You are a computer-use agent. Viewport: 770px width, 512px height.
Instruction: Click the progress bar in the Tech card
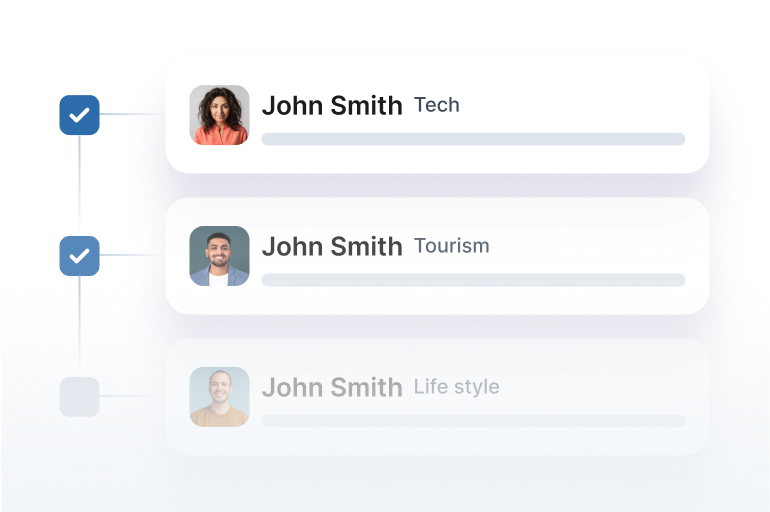(x=473, y=139)
